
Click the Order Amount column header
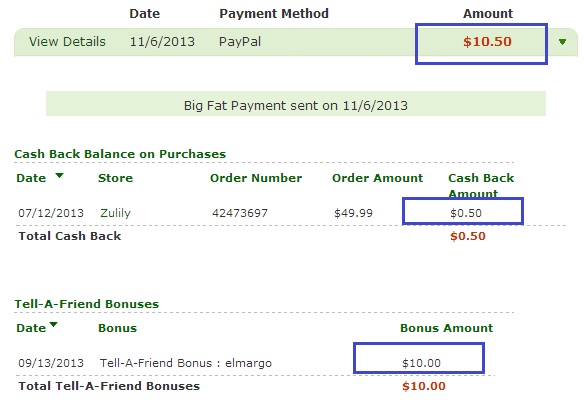(377, 178)
